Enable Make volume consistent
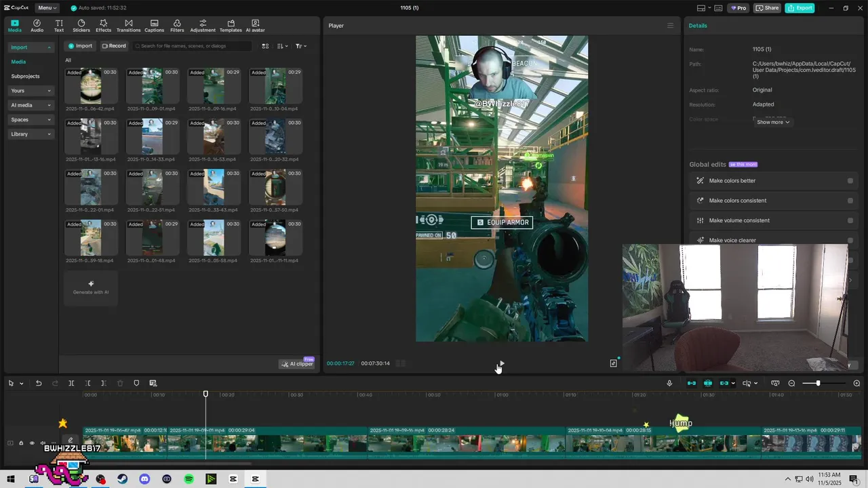This screenshot has width=868, height=488. [x=850, y=220]
